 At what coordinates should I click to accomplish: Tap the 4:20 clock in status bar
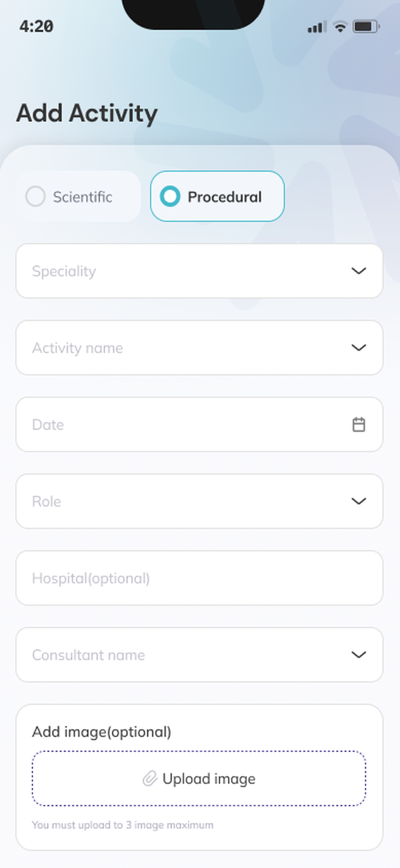click(36, 27)
